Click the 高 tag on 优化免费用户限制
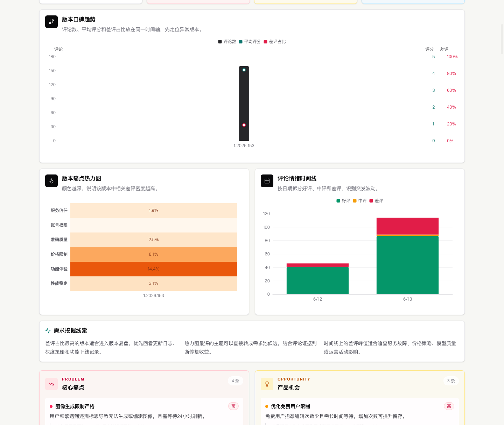Viewport: 504px width, 425px height. pos(449,406)
